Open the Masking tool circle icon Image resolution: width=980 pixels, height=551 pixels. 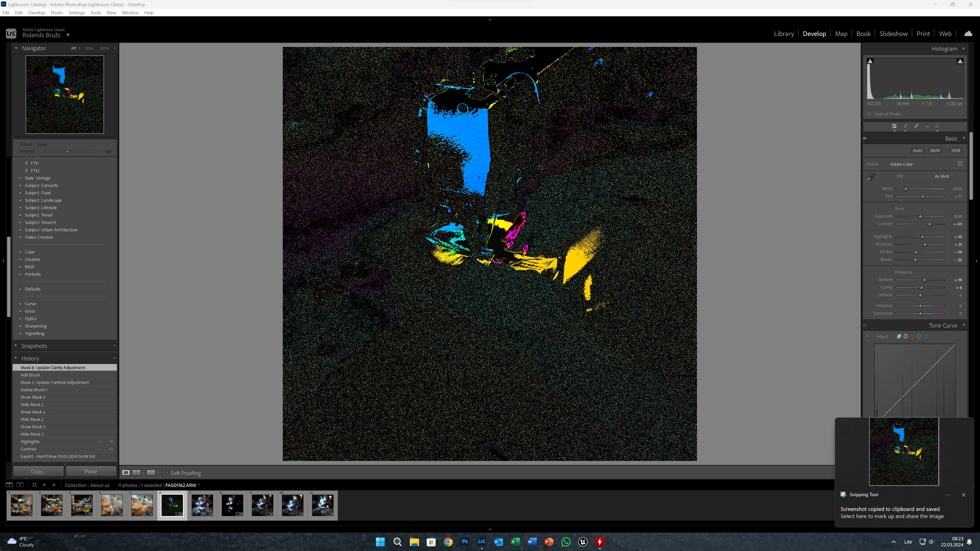click(x=937, y=126)
